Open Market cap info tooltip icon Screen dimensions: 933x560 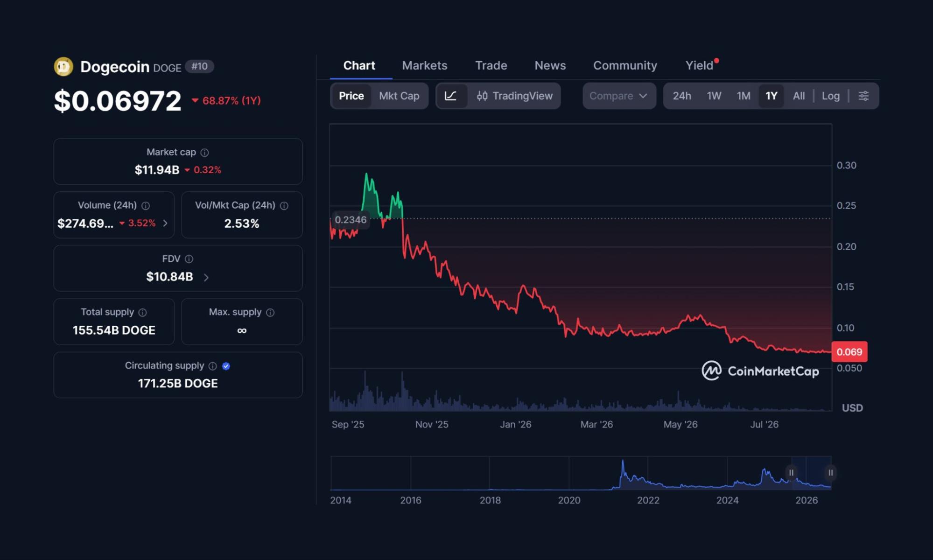coord(204,153)
